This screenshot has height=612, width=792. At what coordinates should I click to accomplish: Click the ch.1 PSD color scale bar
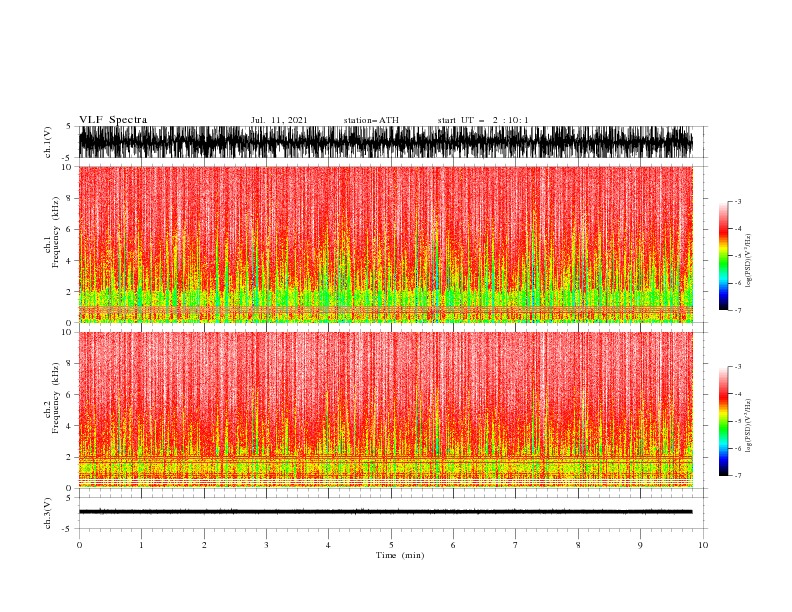pyautogui.click(x=723, y=256)
